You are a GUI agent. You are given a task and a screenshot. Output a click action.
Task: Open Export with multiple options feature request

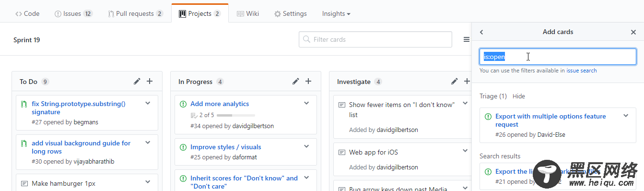click(x=550, y=120)
